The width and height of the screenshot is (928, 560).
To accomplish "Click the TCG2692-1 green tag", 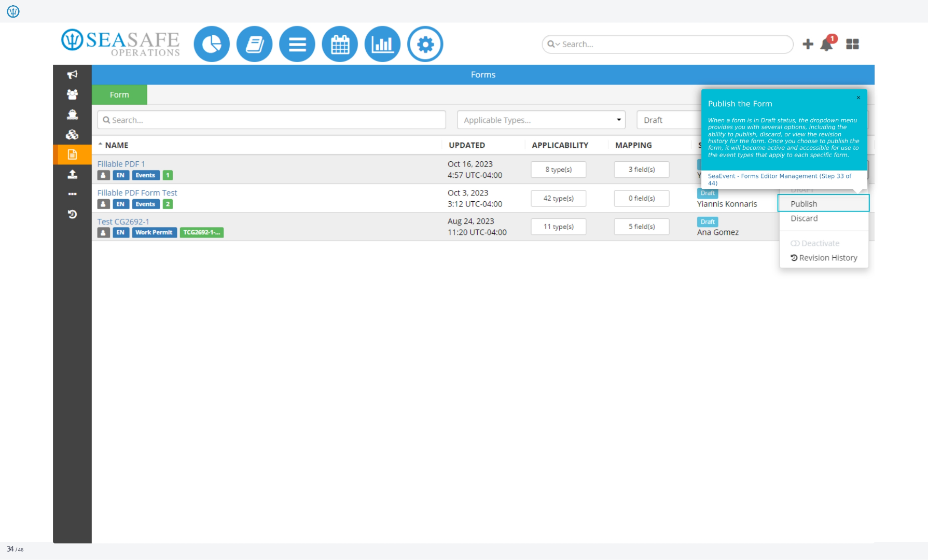I will point(201,232).
